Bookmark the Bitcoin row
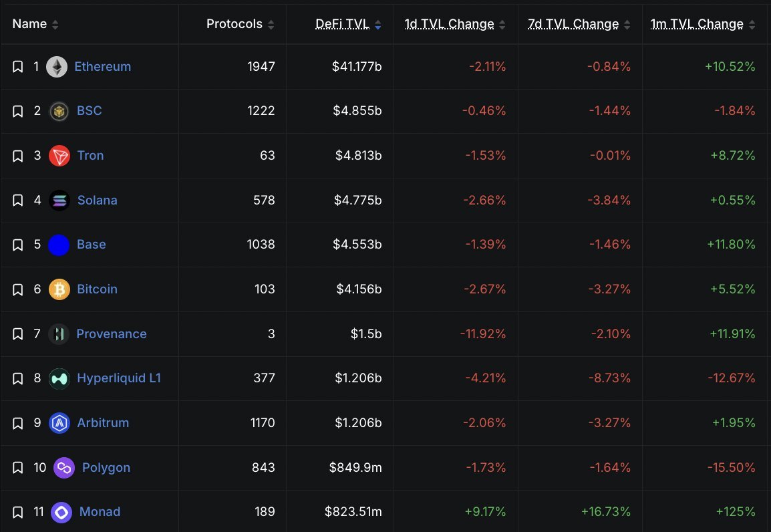 click(17, 289)
